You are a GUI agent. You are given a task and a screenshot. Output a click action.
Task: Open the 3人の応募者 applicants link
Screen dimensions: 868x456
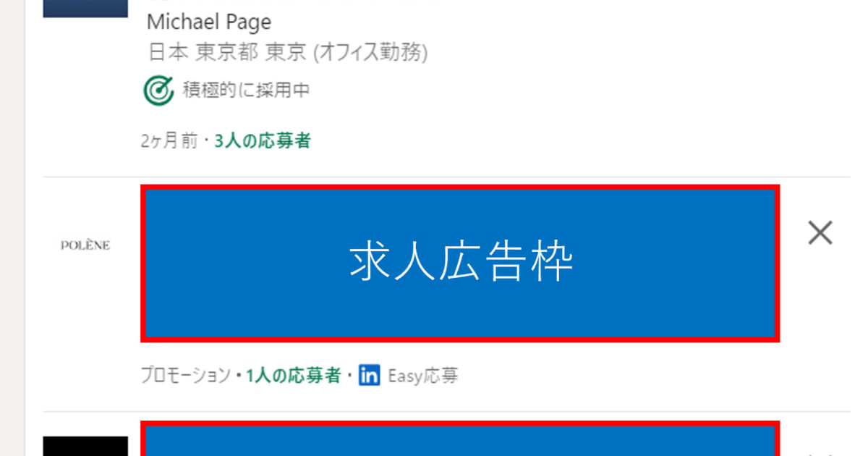pyautogui.click(x=263, y=141)
